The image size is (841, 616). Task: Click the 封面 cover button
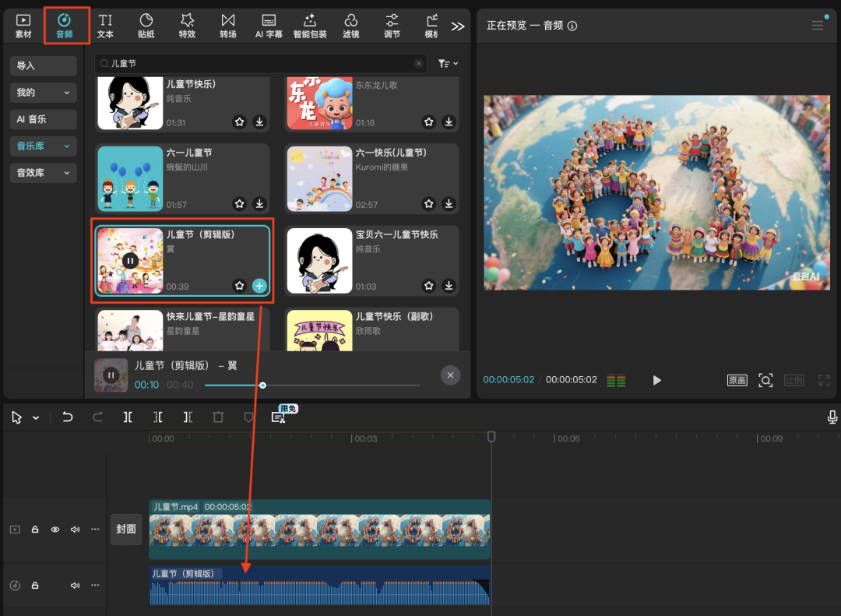point(126,529)
